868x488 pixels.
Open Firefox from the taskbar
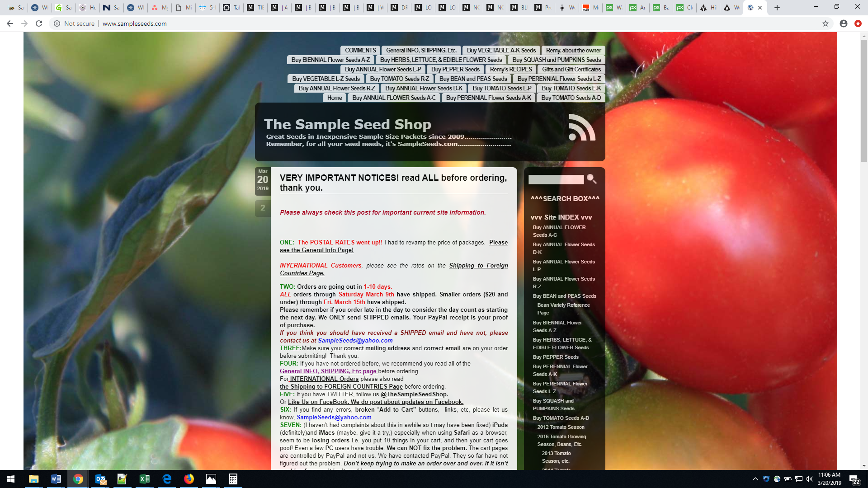point(189,479)
